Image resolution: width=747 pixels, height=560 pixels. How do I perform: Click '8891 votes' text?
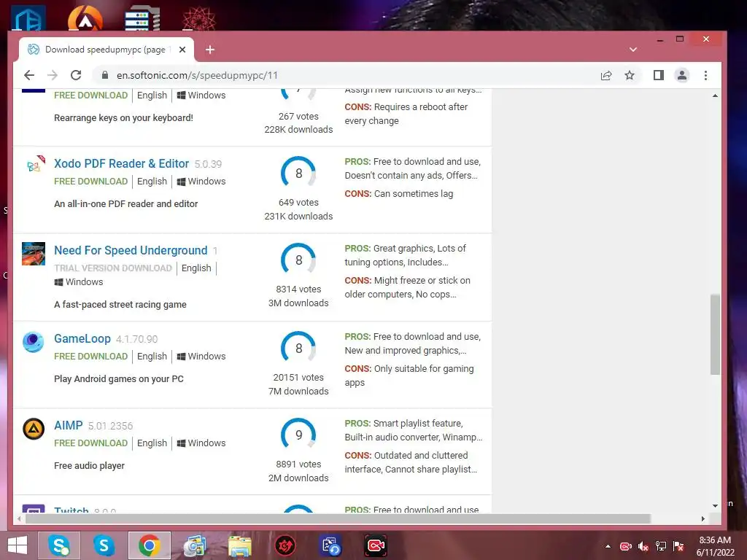(x=298, y=464)
